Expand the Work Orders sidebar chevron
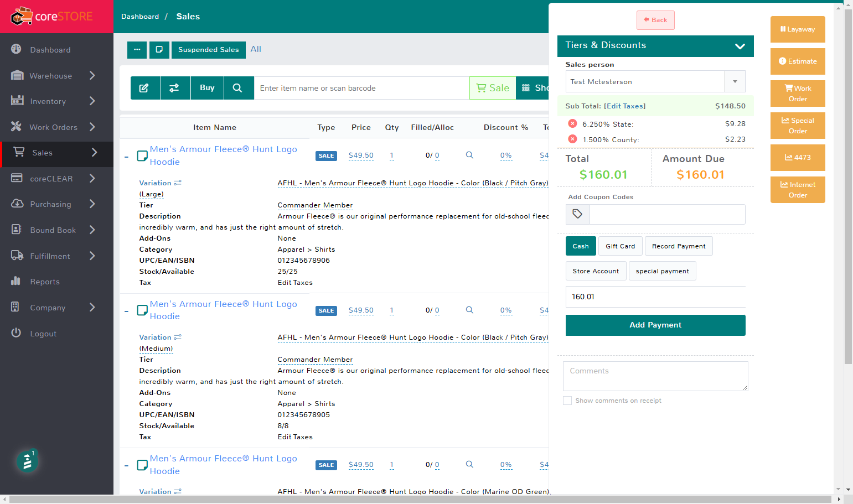853x504 pixels. tap(92, 127)
